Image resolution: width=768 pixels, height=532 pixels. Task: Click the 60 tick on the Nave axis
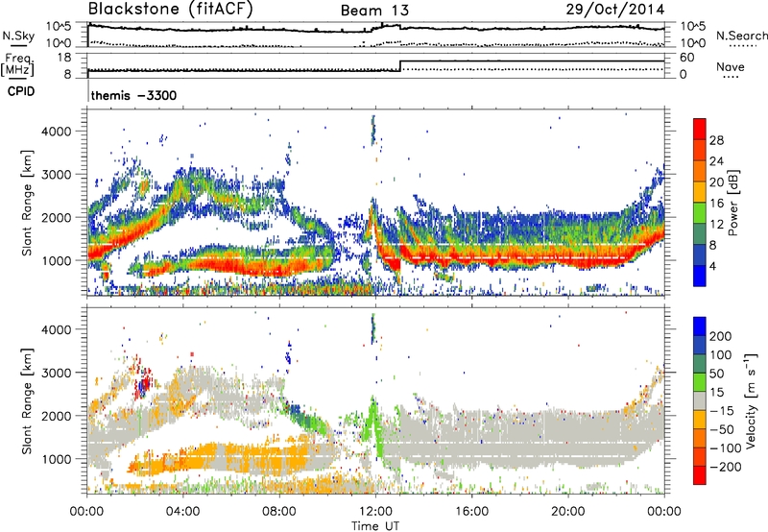coord(686,58)
